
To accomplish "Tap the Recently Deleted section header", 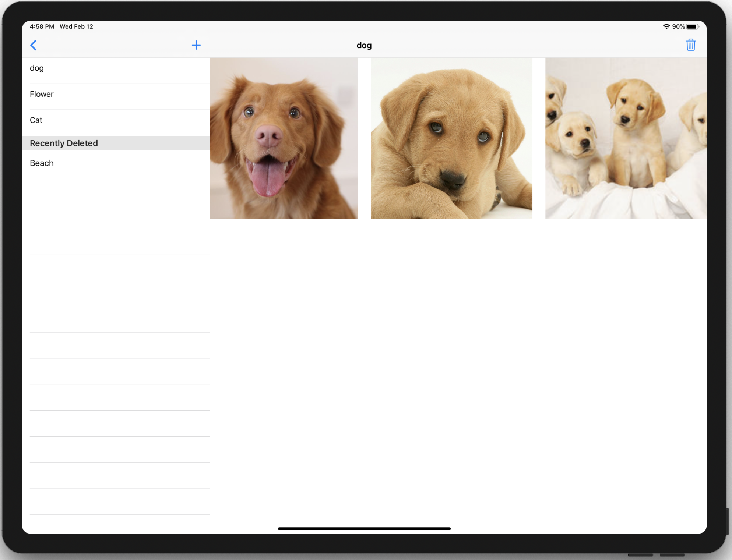I will pos(64,143).
